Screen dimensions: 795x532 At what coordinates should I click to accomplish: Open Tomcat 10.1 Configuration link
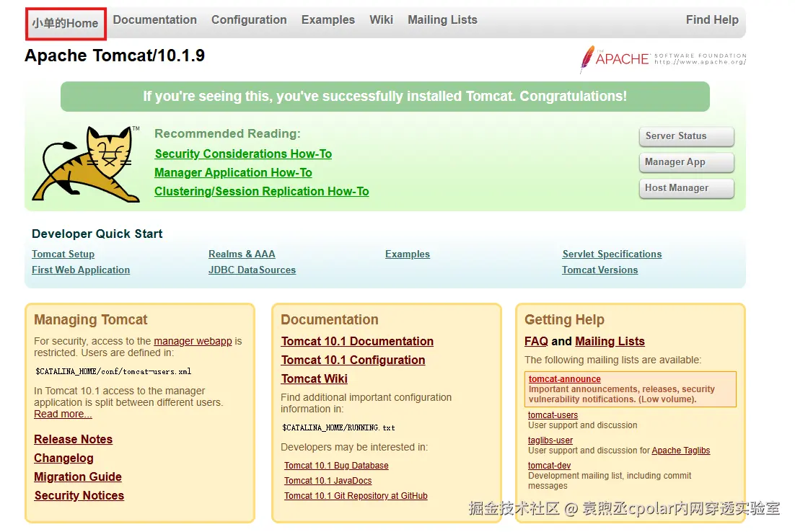tap(353, 360)
